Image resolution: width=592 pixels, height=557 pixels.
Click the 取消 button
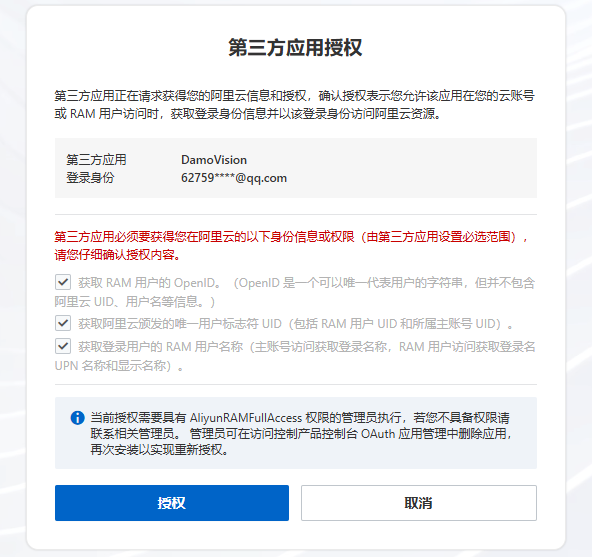coord(419,503)
